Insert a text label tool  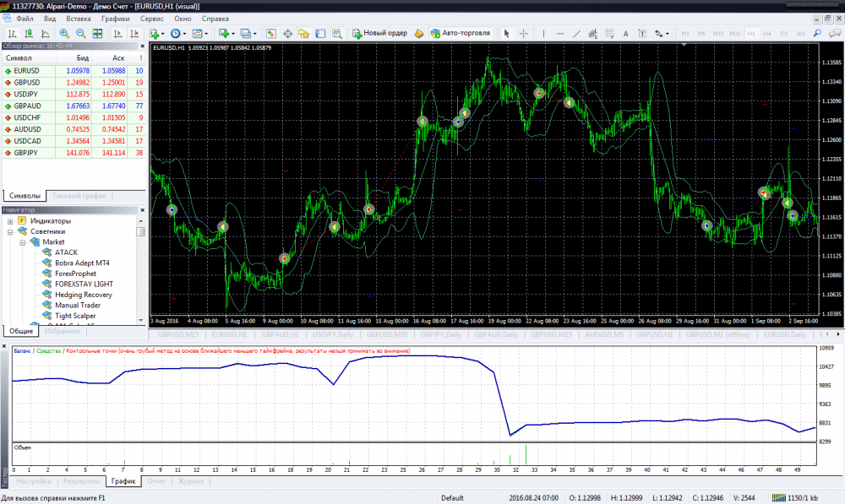(642, 34)
